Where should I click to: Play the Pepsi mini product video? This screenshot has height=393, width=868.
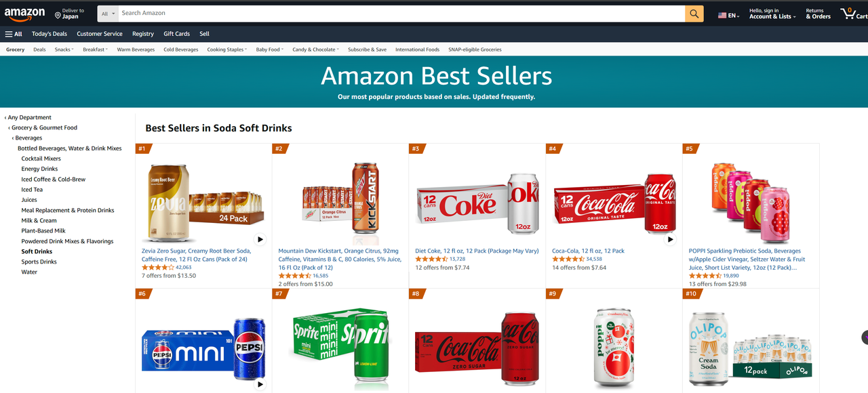point(260,384)
